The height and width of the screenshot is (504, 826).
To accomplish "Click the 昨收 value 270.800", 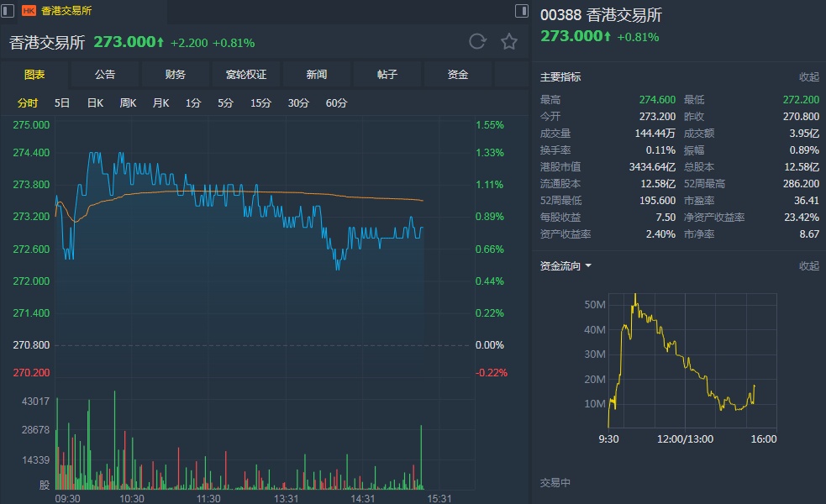I will [802, 117].
